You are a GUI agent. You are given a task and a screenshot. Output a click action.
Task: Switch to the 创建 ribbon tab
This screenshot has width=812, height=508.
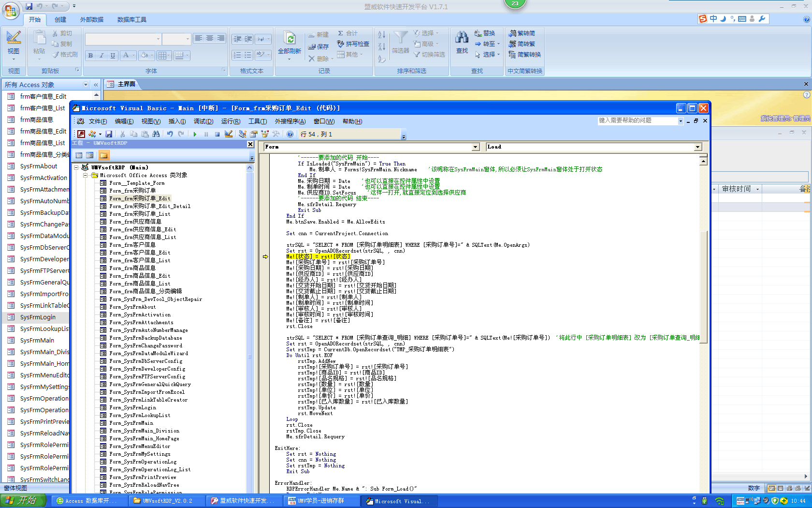click(60, 20)
